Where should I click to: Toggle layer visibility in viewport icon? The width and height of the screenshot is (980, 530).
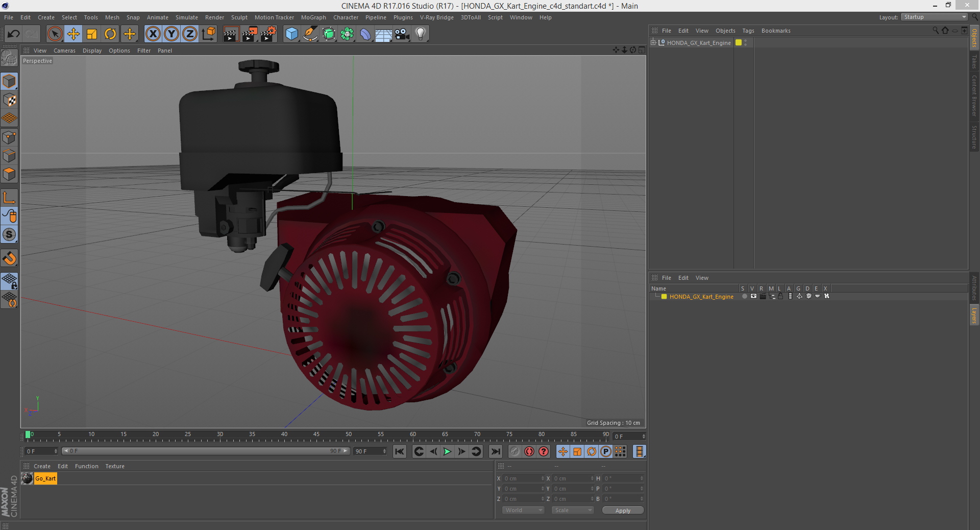tap(753, 296)
